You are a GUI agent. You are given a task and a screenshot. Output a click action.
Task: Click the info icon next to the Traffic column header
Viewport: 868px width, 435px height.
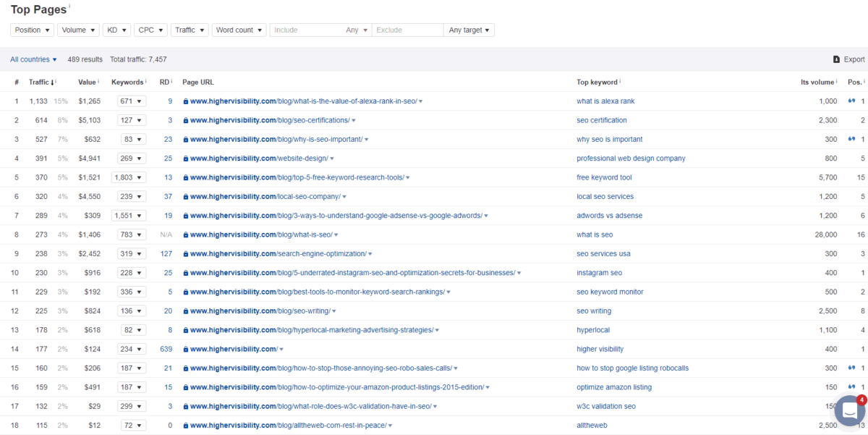point(55,80)
